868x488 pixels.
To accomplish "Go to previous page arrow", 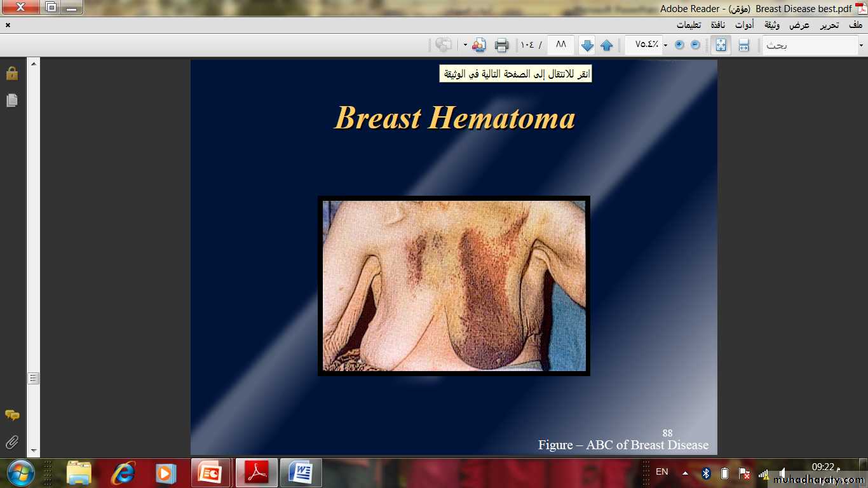I will tap(606, 45).
